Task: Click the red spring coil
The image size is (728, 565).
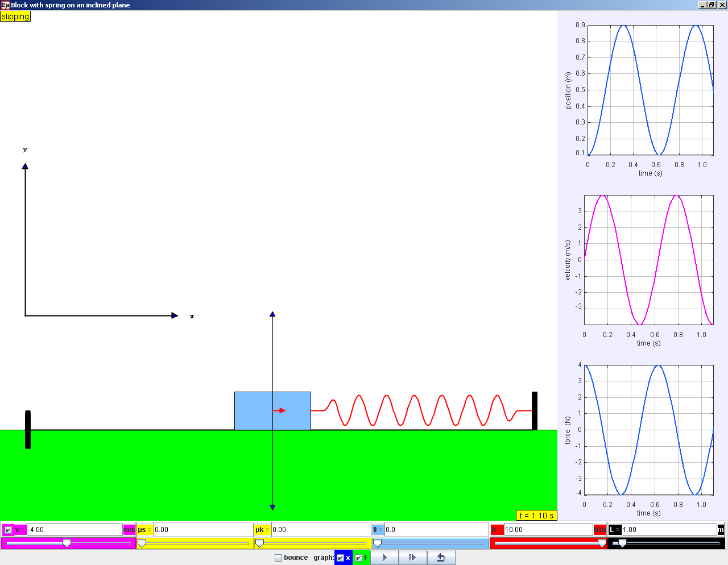Action: (421, 410)
